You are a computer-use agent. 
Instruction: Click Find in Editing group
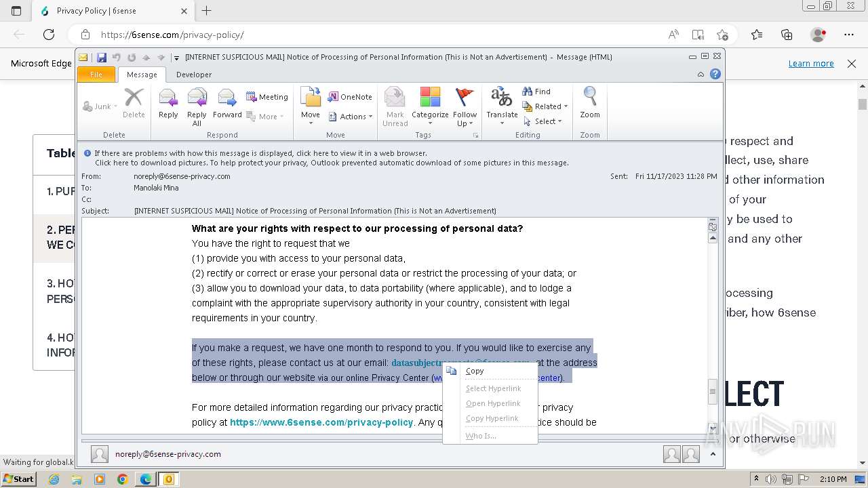[536, 91]
